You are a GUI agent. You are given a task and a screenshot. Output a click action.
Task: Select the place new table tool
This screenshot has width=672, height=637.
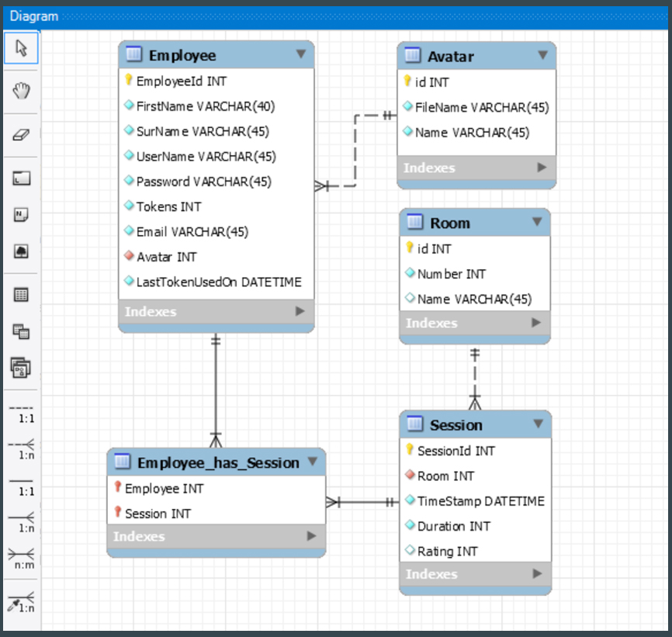coord(21,295)
